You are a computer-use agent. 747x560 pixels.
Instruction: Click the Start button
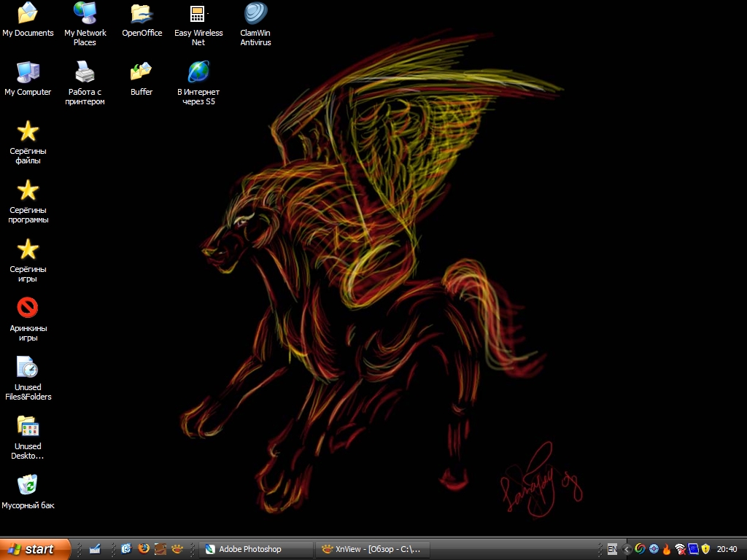point(35,549)
